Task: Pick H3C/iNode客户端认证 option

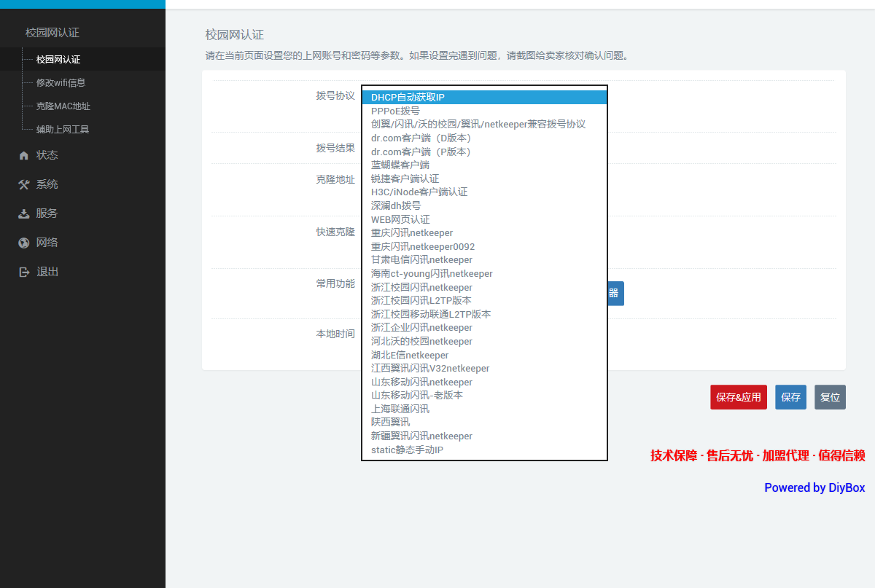Action: click(484, 192)
